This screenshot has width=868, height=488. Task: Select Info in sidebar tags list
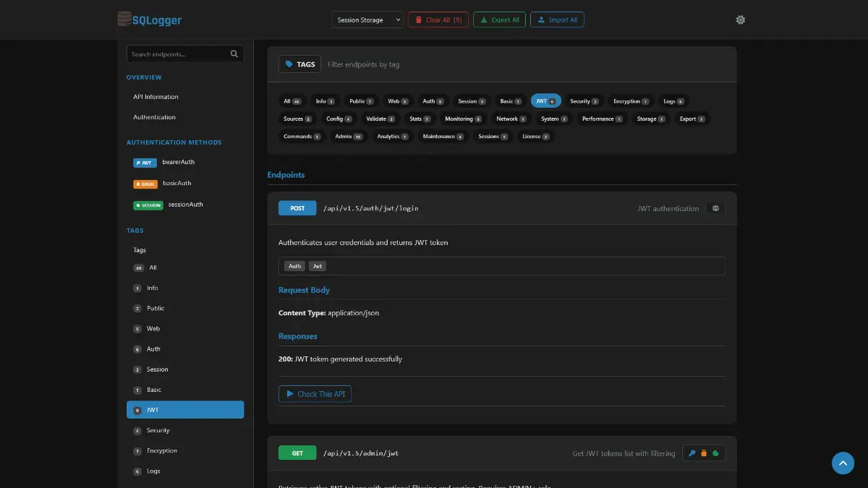[x=185, y=288]
